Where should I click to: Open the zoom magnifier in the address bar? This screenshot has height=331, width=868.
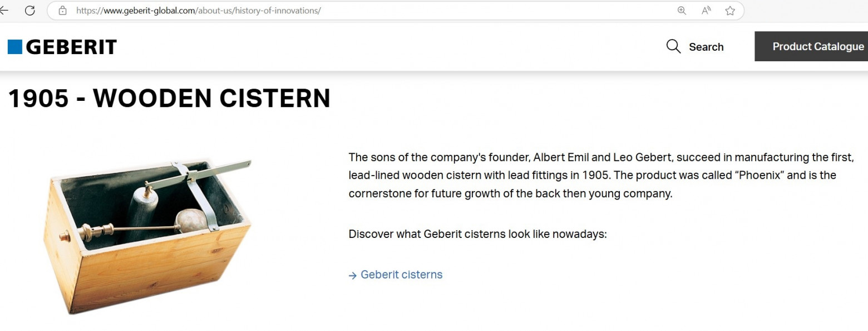coord(682,11)
